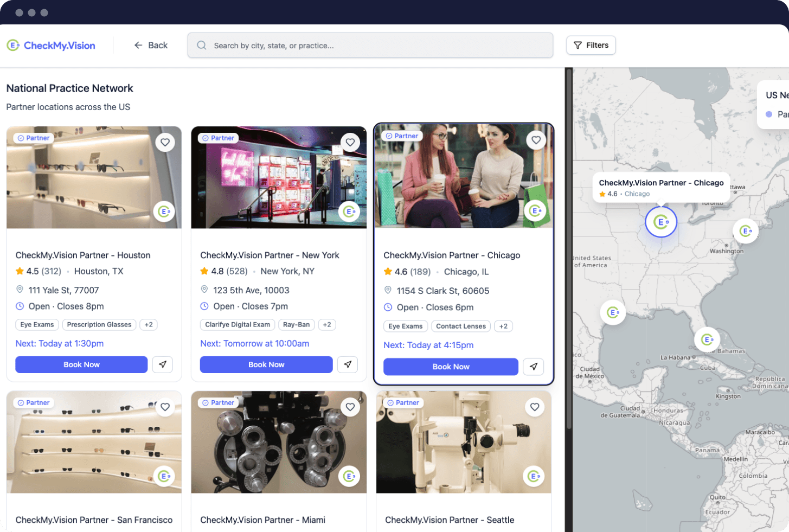
Task: Select the Eye Exams tag on Chicago card
Action: (x=406, y=326)
